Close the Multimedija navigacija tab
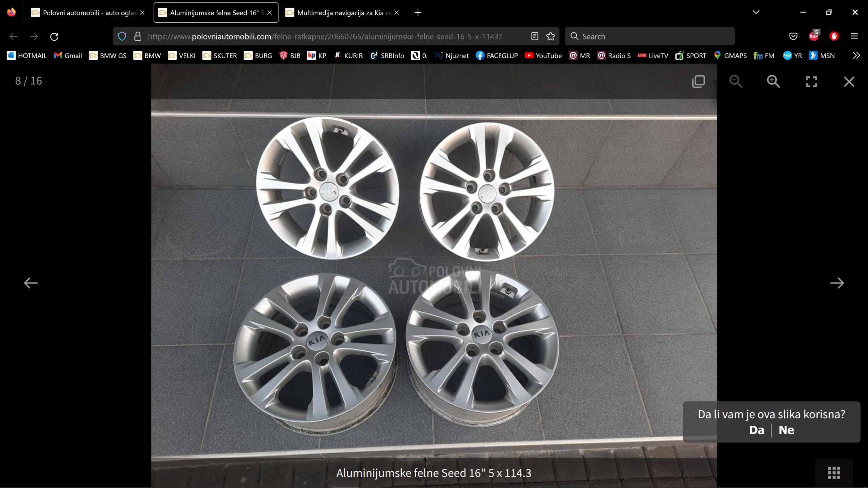 [x=397, y=12]
